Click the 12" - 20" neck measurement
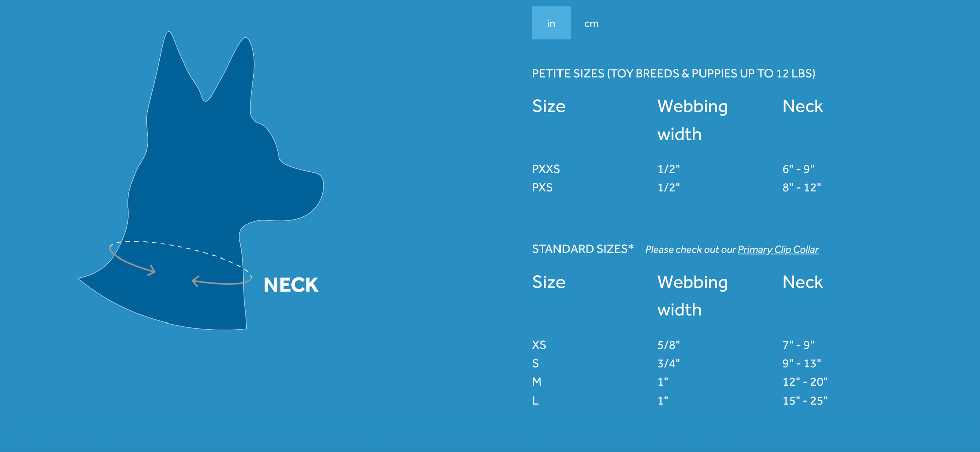The image size is (980, 452). pos(805,382)
